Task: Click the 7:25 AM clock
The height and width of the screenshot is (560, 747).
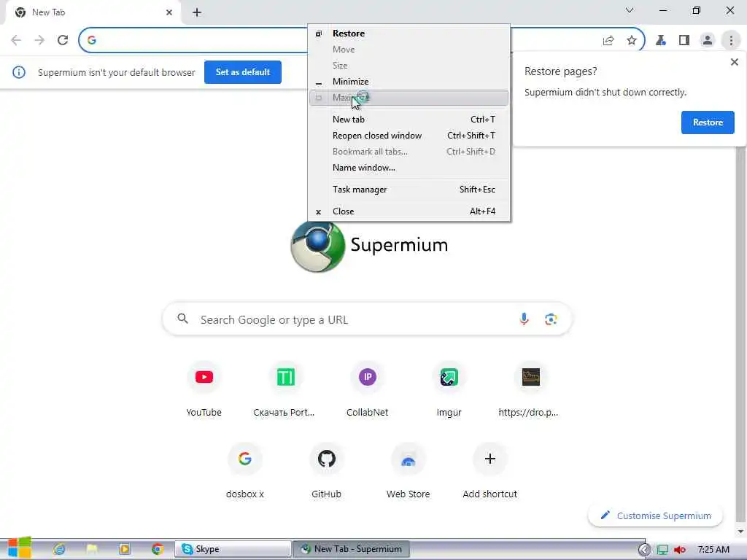Action: [x=713, y=550]
